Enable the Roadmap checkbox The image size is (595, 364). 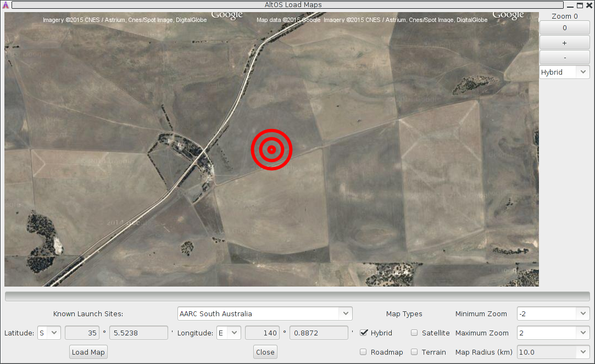[364, 352]
